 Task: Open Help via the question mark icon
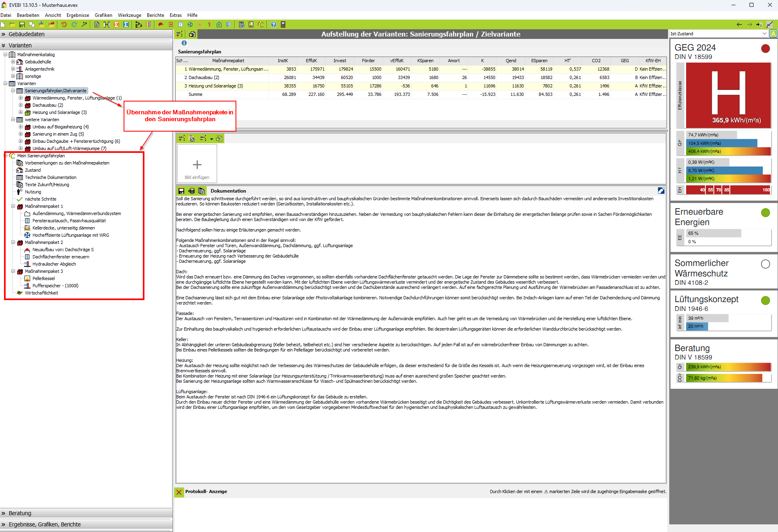click(x=274, y=24)
